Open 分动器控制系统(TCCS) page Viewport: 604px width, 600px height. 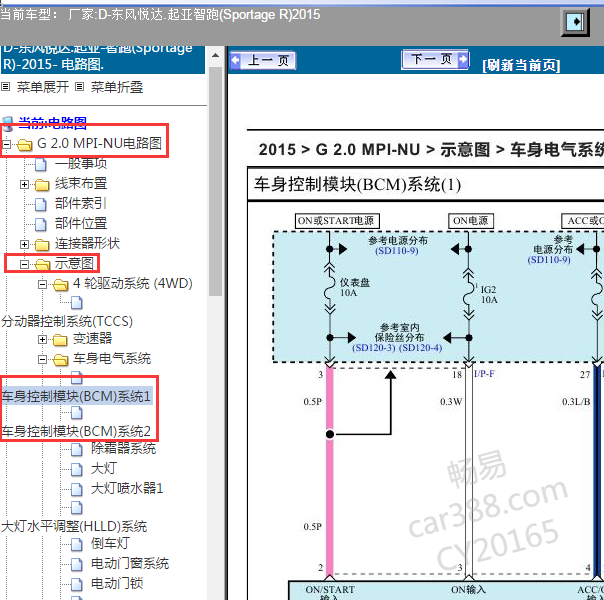[67, 321]
